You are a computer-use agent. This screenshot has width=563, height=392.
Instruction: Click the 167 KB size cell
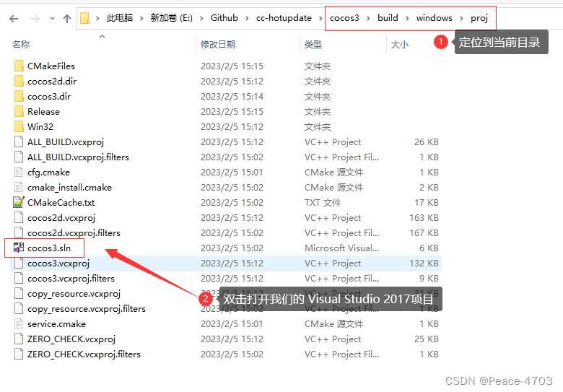[x=424, y=232]
